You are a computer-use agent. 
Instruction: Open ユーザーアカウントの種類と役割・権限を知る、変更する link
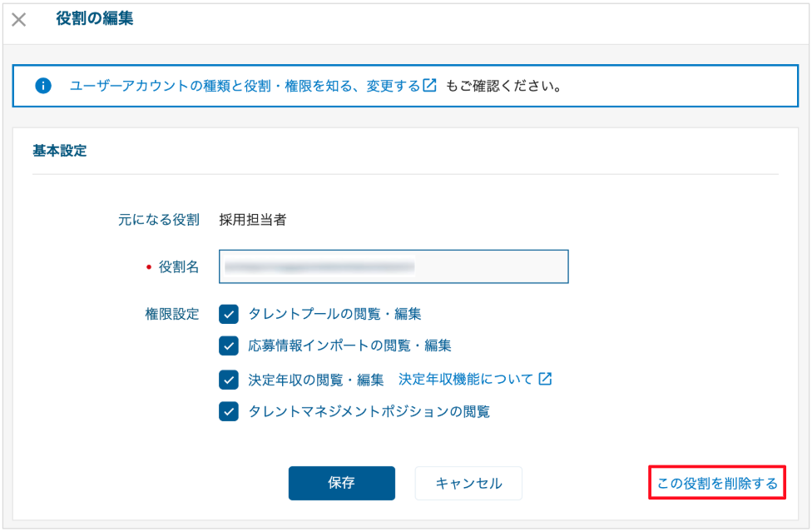click(x=245, y=86)
